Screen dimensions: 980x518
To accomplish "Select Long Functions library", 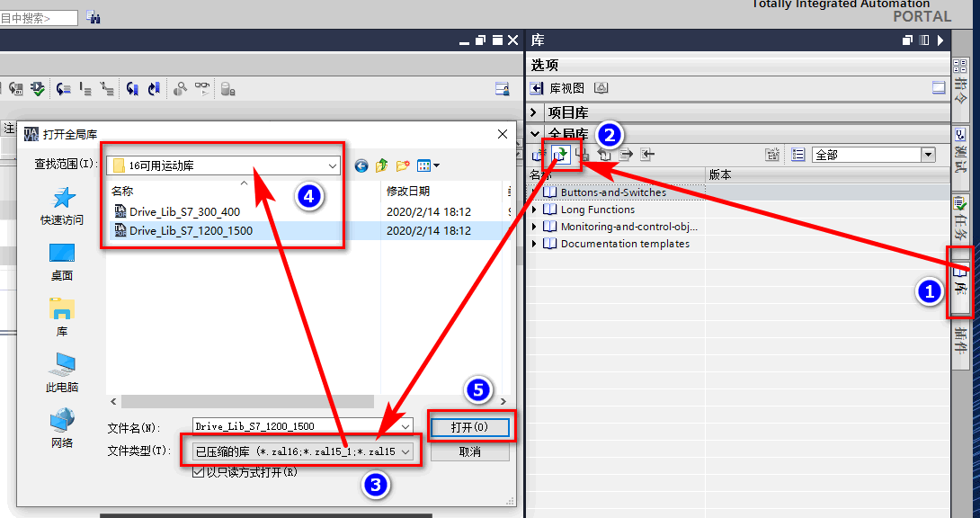I will pyautogui.click(x=598, y=210).
